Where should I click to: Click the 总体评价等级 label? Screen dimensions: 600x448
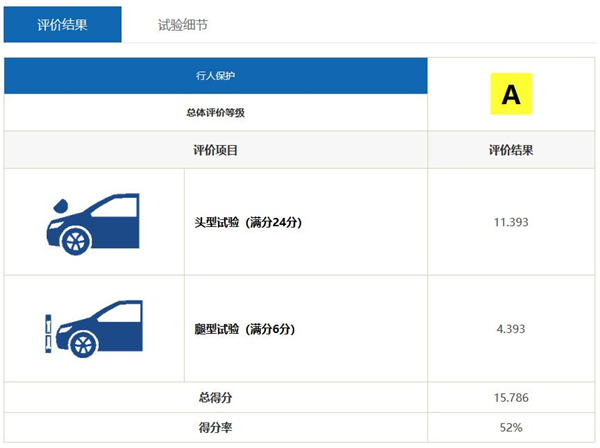[215, 113]
